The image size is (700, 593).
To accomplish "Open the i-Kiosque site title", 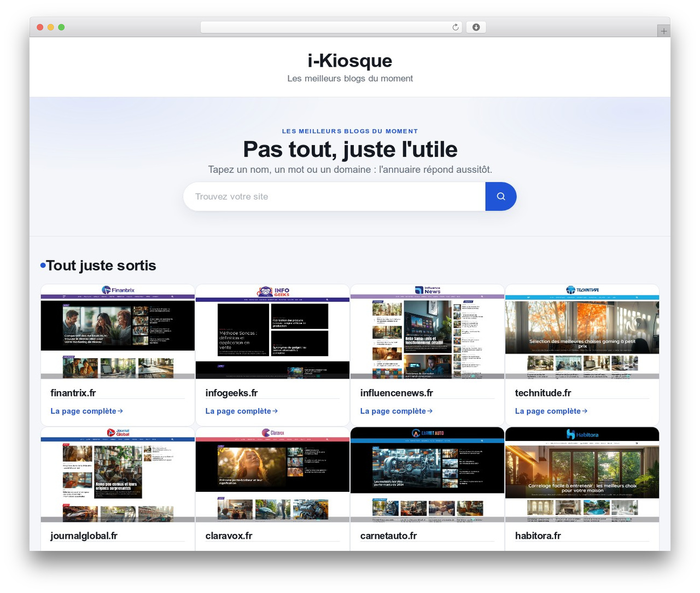I will [350, 61].
